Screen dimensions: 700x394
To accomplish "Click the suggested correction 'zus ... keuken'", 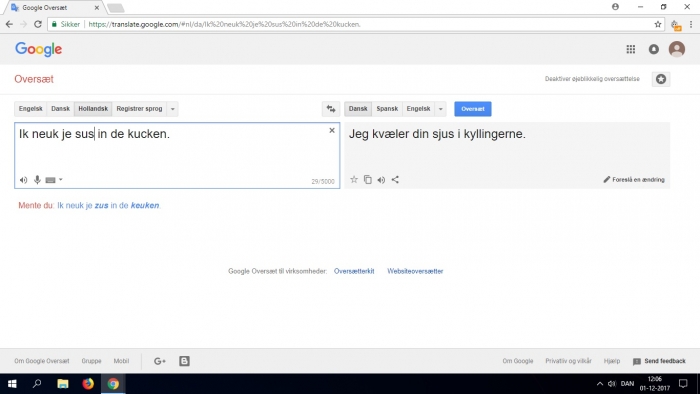I will point(108,205).
